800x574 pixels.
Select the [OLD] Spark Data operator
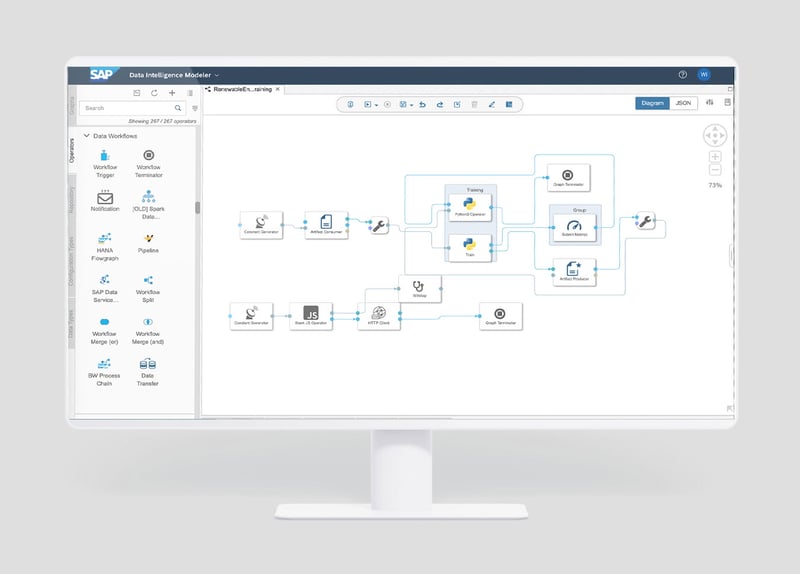tap(148, 205)
